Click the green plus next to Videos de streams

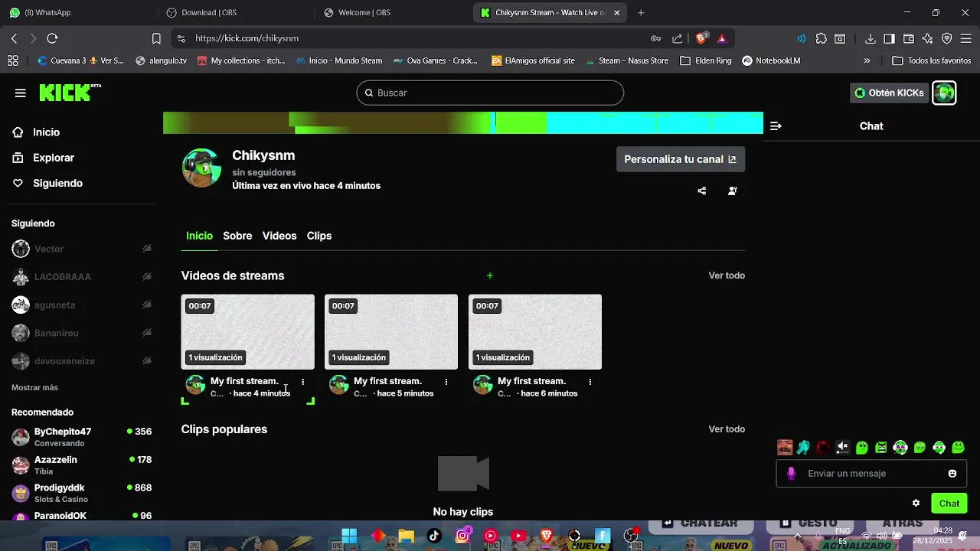(x=490, y=275)
